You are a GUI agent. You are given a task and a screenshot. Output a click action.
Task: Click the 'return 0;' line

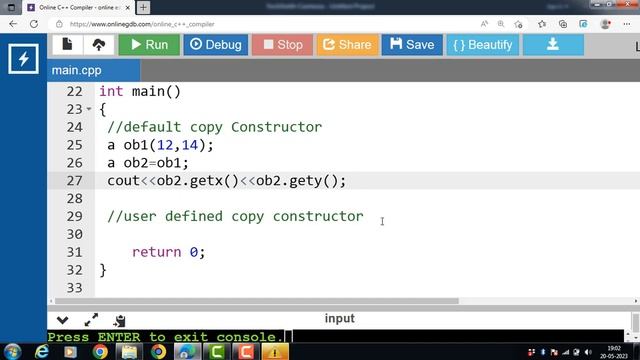pyautogui.click(x=168, y=252)
